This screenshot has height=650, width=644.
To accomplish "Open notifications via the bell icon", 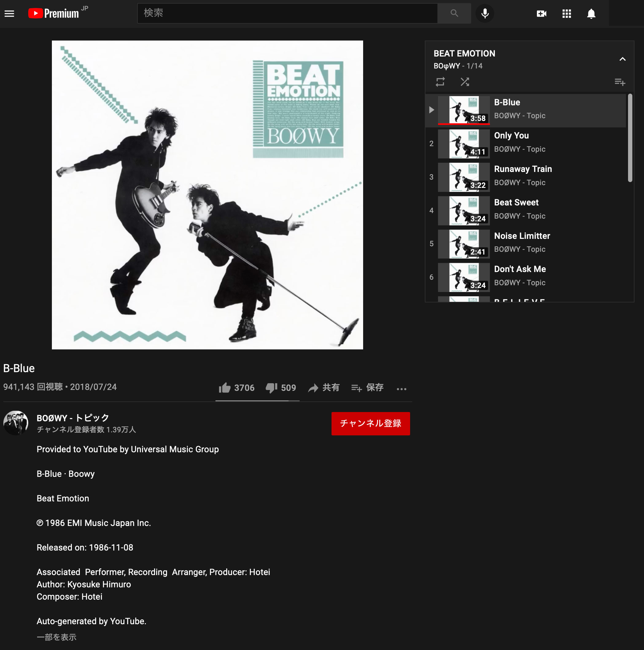I will point(591,14).
